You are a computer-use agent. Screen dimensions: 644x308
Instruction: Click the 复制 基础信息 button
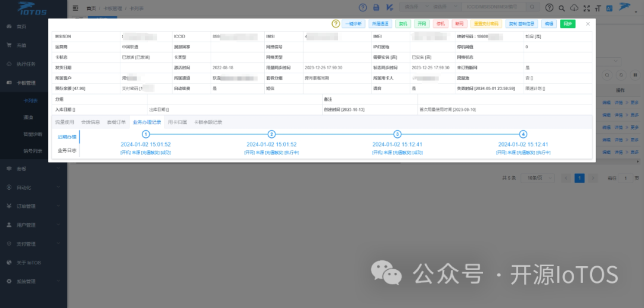point(522,24)
